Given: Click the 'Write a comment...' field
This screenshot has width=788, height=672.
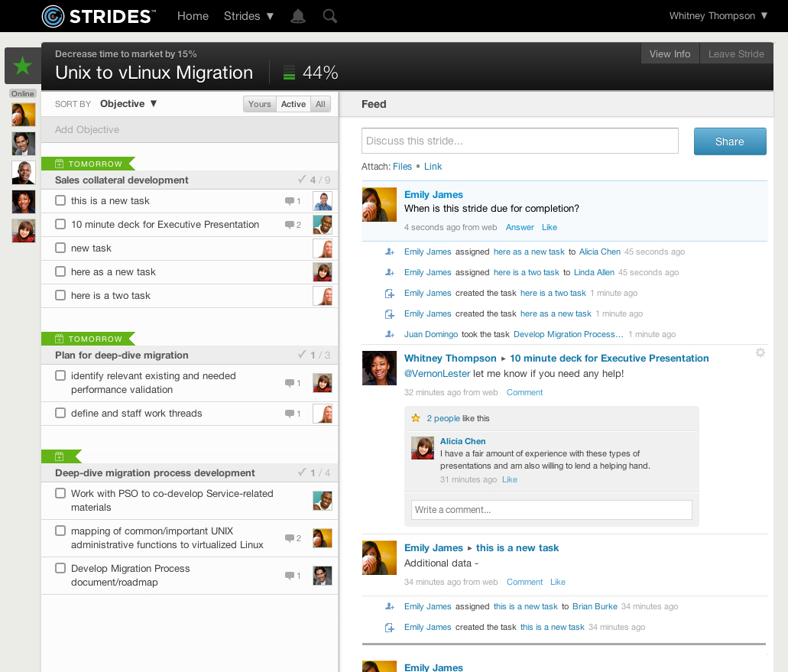Looking at the screenshot, I should click(x=551, y=510).
